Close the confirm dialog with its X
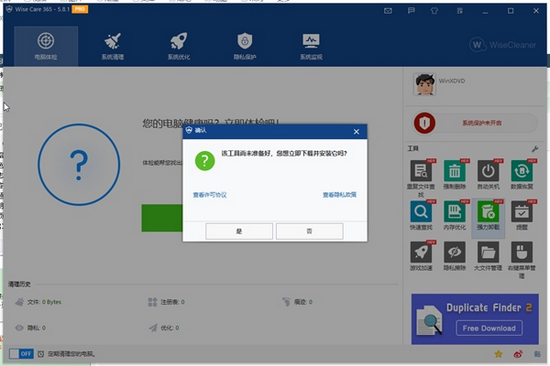This screenshot has height=366, width=550. pos(356,132)
